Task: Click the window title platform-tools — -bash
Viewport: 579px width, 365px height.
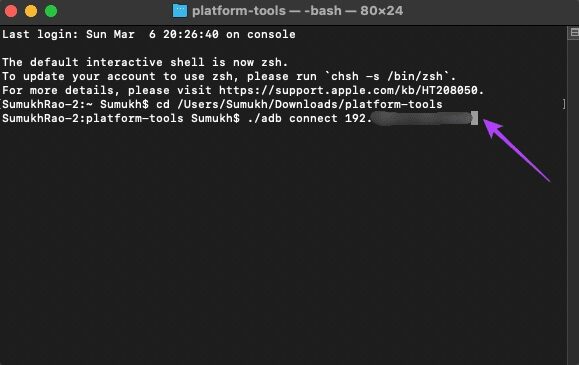Action: click(x=297, y=11)
